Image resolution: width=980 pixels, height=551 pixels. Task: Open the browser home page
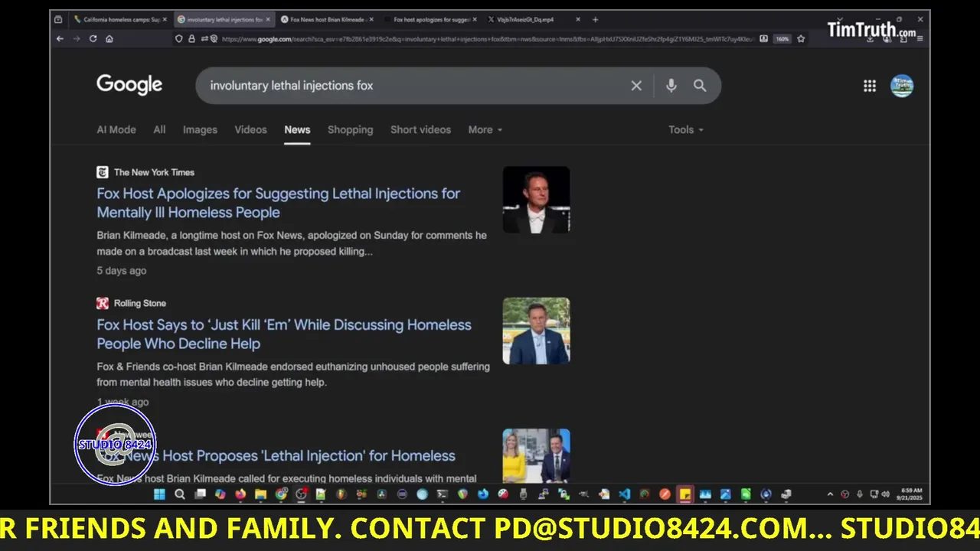(109, 39)
